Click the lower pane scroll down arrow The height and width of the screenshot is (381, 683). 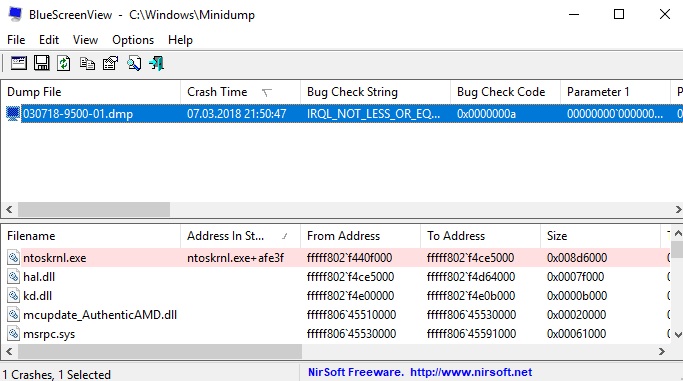(678, 334)
